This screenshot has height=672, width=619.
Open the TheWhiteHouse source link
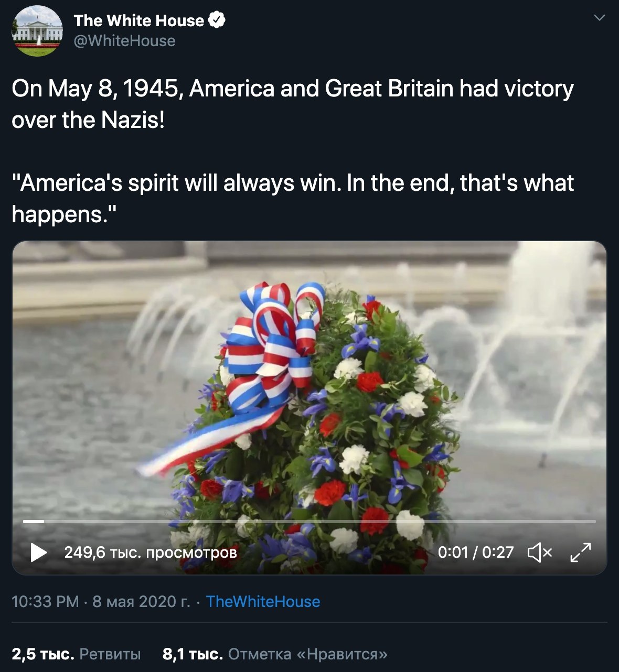263,601
